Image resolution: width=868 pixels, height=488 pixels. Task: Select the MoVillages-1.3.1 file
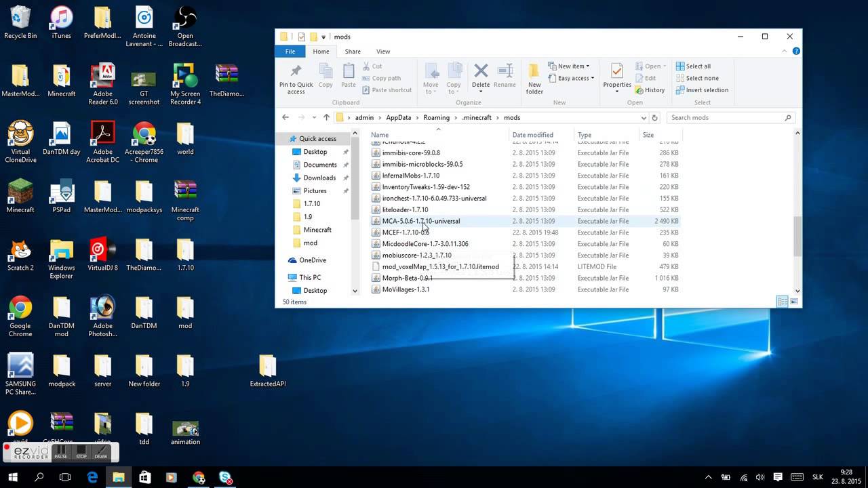coord(406,289)
